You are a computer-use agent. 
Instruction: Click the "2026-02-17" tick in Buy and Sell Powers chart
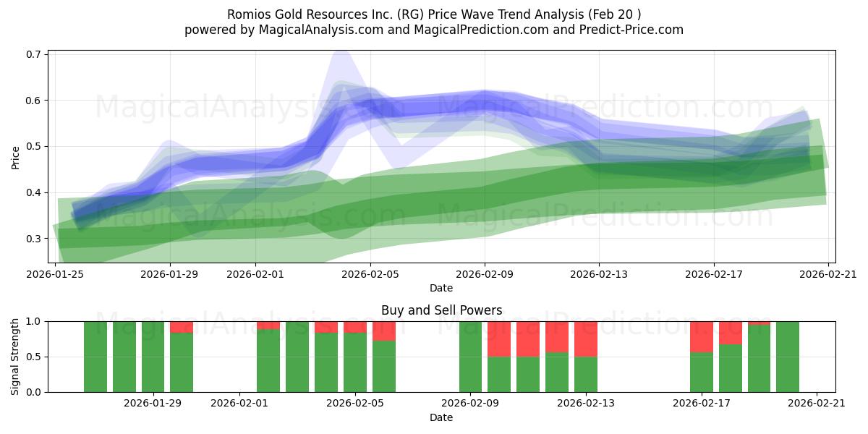[x=702, y=404]
